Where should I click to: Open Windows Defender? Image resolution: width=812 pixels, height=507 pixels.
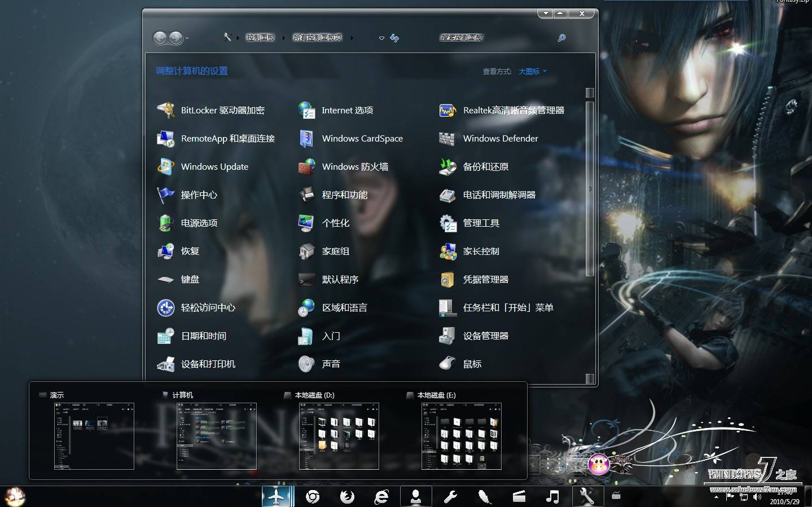click(489, 138)
